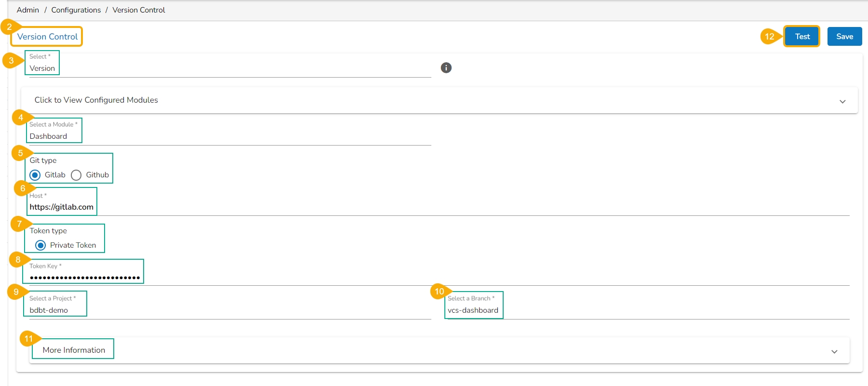Open the Select a Module dropdown

(227, 136)
